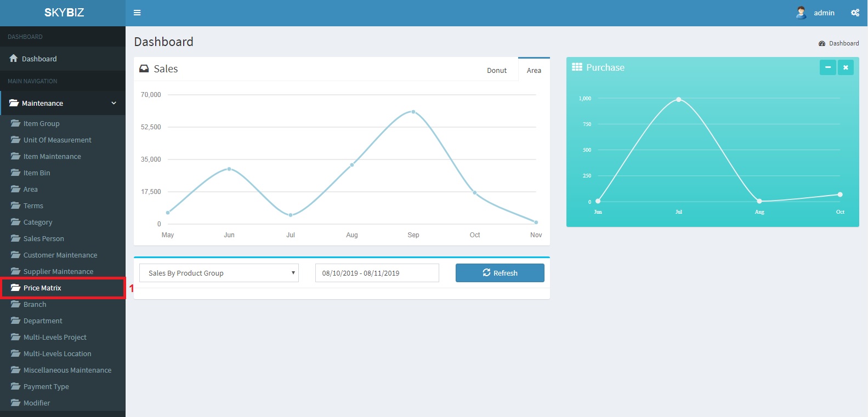Image resolution: width=868 pixels, height=417 pixels.
Task: Select the Area chart tab
Action: 534,70
